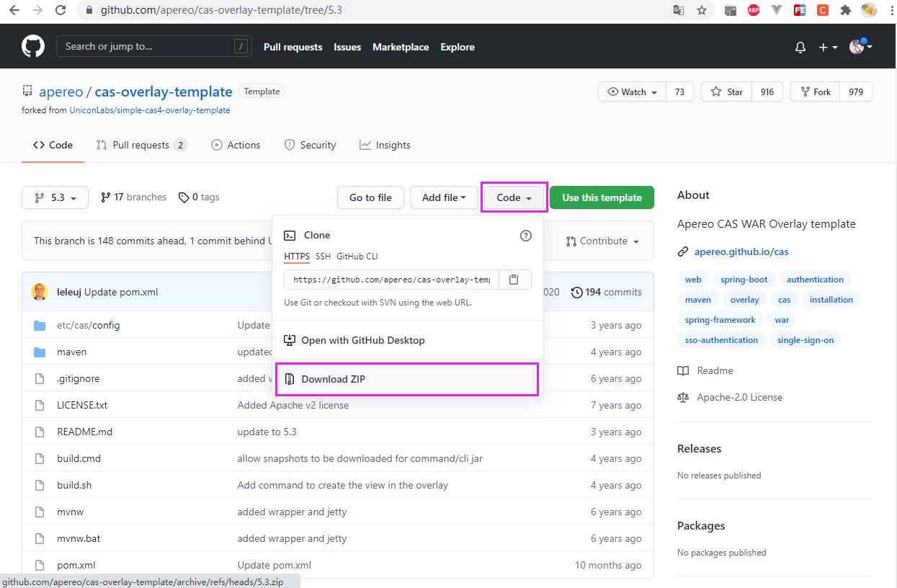Open the apereo owner link
897x588 pixels.
(61, 92)
